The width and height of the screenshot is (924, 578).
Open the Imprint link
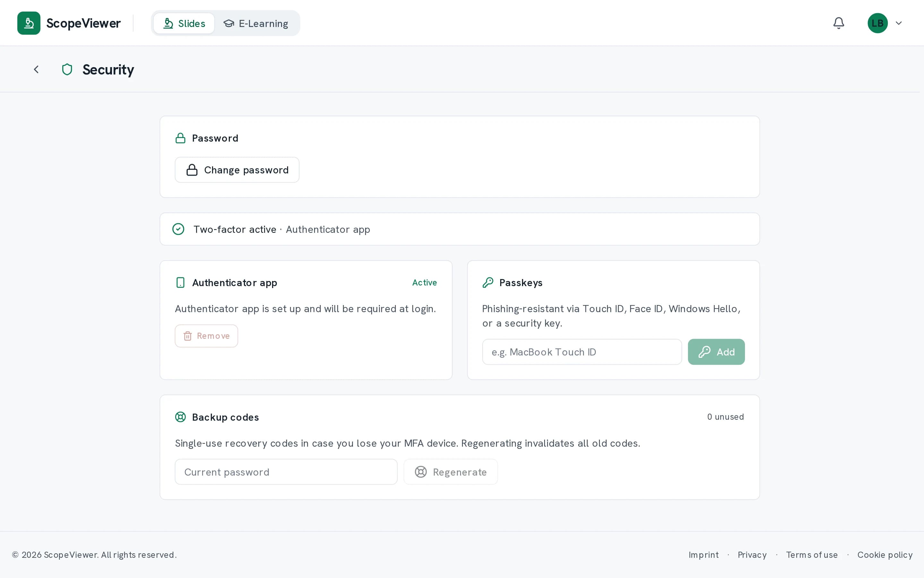pyautogui.click(x=704, y=555)
